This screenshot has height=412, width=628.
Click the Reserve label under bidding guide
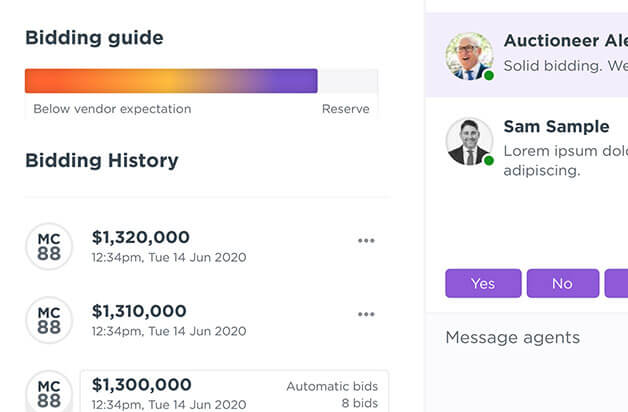tap(346, 109)
